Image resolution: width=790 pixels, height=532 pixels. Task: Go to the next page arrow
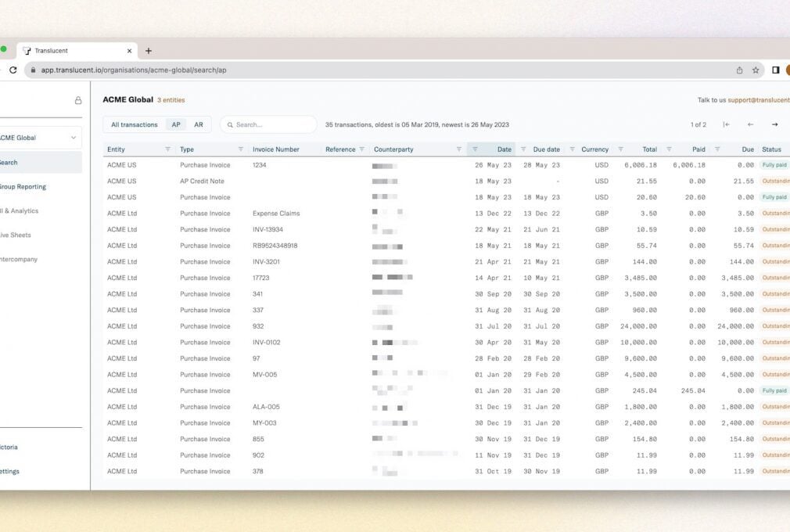[774, 124]
